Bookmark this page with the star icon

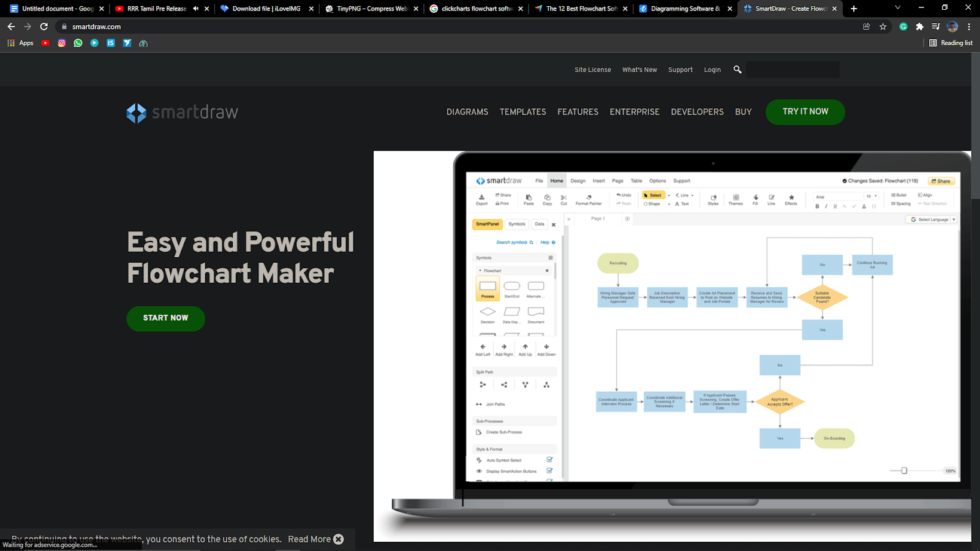(x=883, y=26)
